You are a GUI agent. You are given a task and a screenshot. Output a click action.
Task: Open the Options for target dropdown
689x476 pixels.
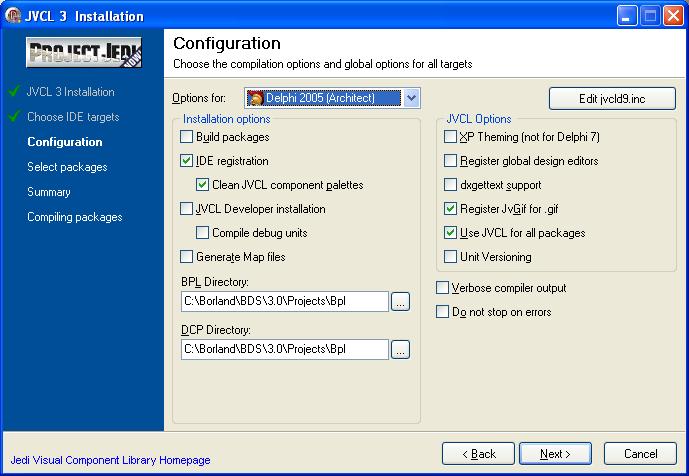tap(411, 98)
